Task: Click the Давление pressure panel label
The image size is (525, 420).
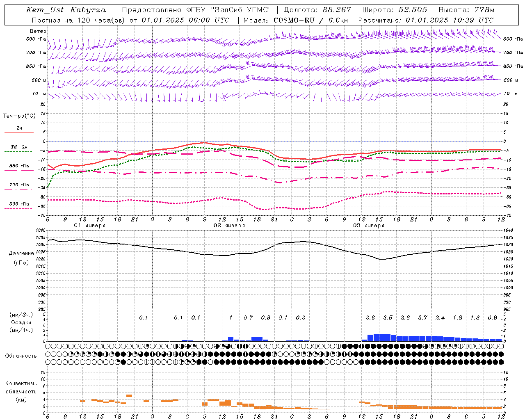Action: point(21,253)
